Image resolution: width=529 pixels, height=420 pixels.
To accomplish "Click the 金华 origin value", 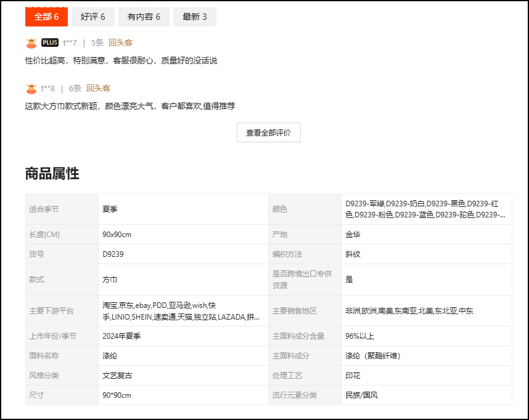I will [x=353, y=235].
